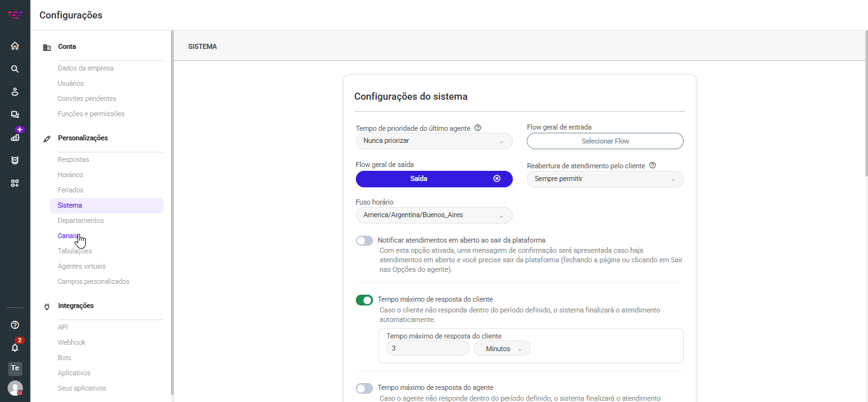
Task: Open America/Argentina/Buenos_Aires timezone dropdown
Action: (x=434, y=215)
